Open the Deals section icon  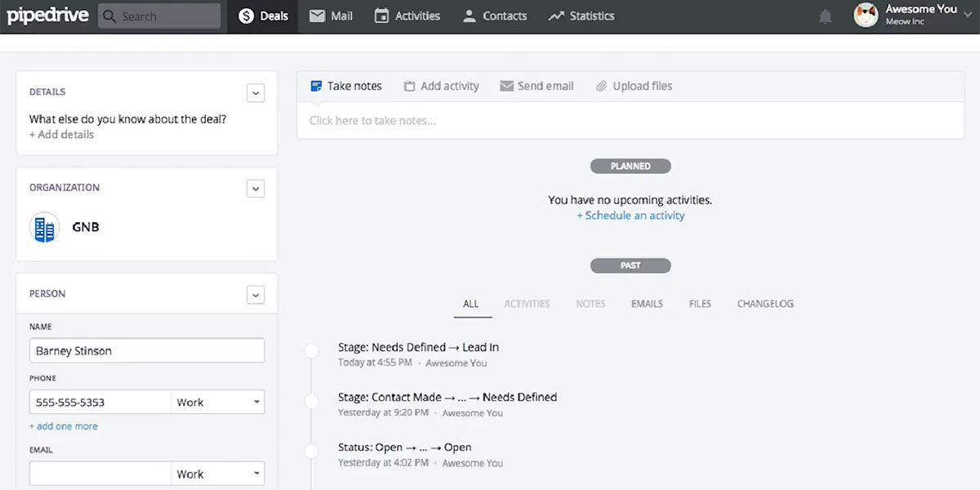click(244, 15)
